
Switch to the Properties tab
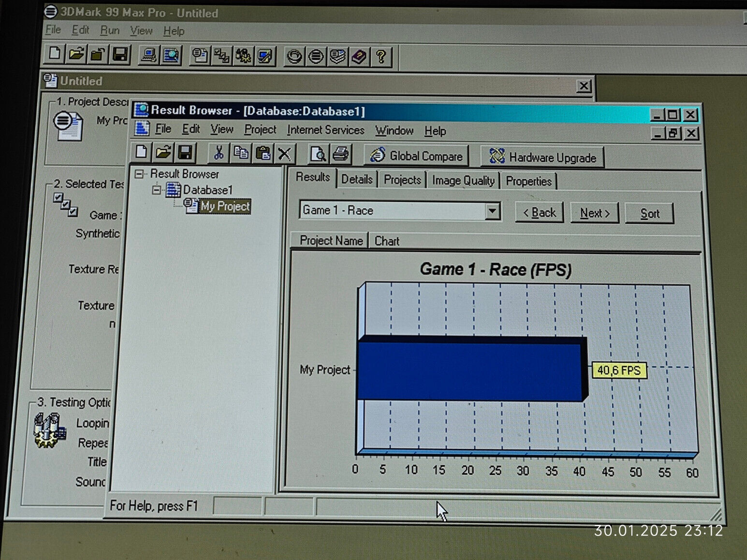pyautogui.click(x=528, y=181)
